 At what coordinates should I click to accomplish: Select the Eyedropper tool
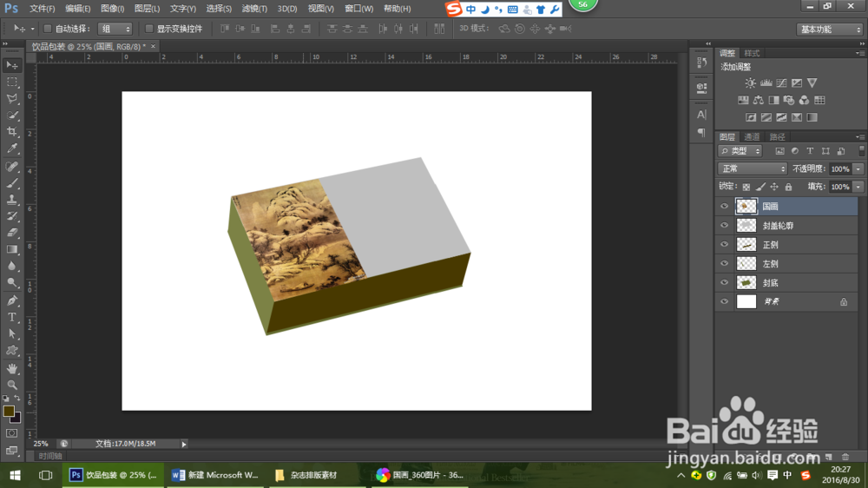pyautogui.click(x=11, y=148)
